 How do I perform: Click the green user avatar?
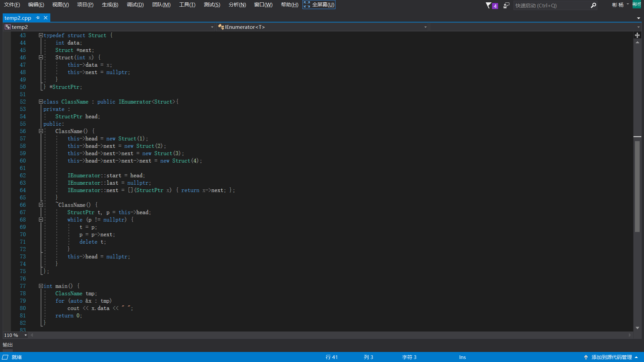point(637,4)
